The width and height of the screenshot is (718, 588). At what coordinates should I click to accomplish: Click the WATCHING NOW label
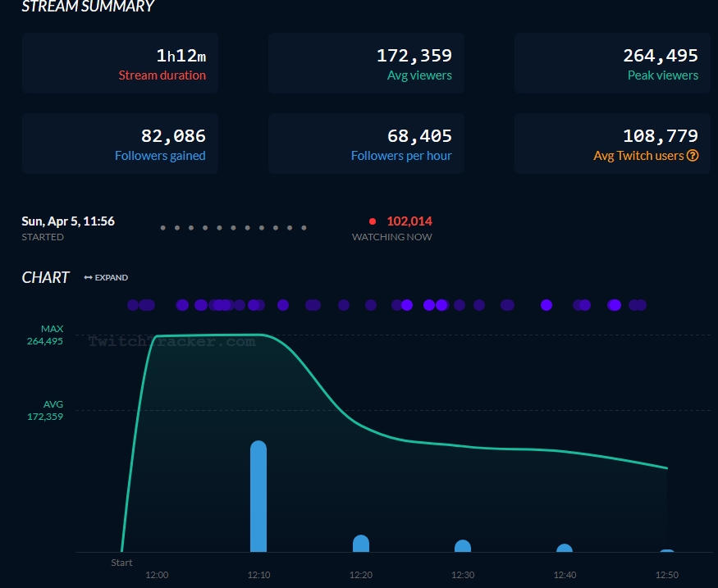(x=391, y=237)
